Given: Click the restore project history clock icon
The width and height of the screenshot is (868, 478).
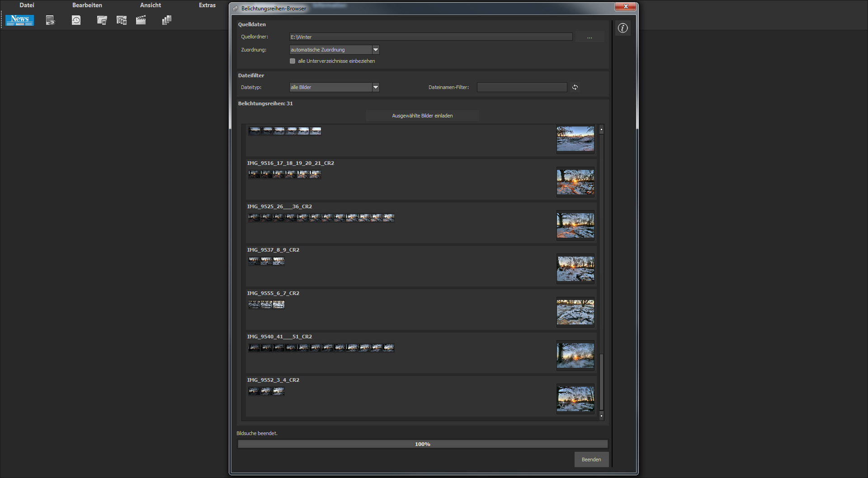Looking at the screenshot, I should click(76, 20).
